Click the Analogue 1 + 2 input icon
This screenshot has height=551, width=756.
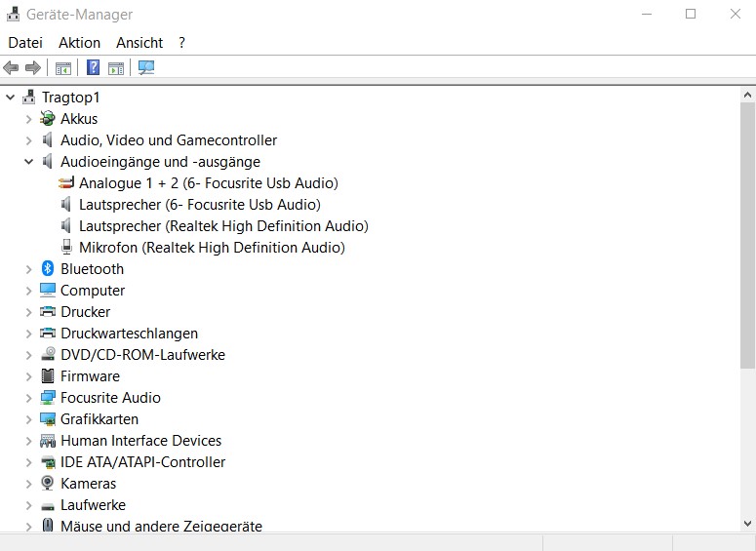[66, 182]
